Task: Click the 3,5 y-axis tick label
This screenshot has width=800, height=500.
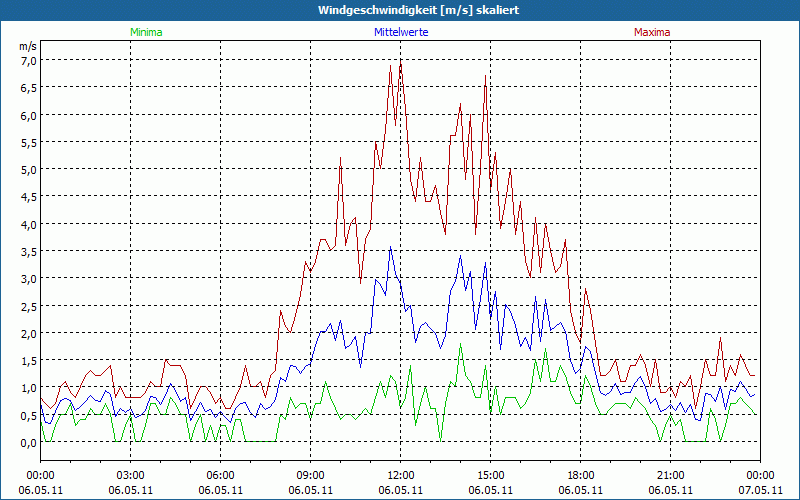Action: pyautogui.click(x=29, y=251)
